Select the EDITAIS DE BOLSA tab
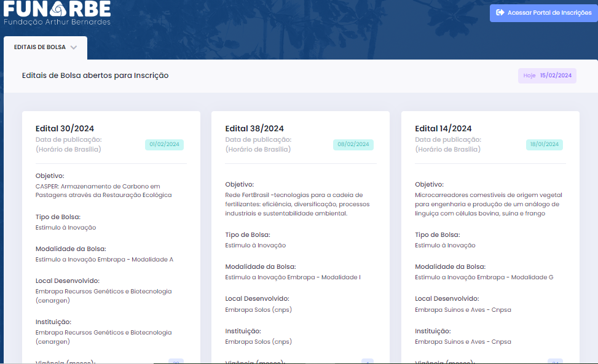 41,47
